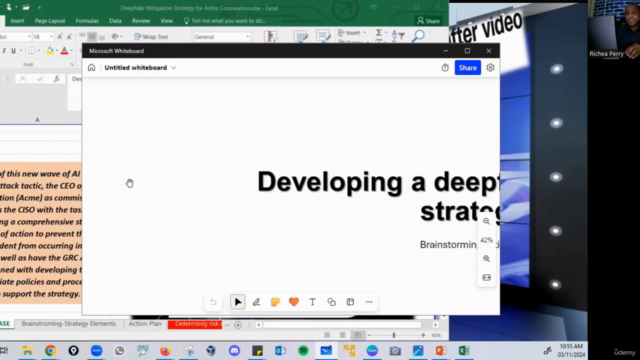
Task: Apply yellow fill color in Excel
Action: [x=50, y=51]
